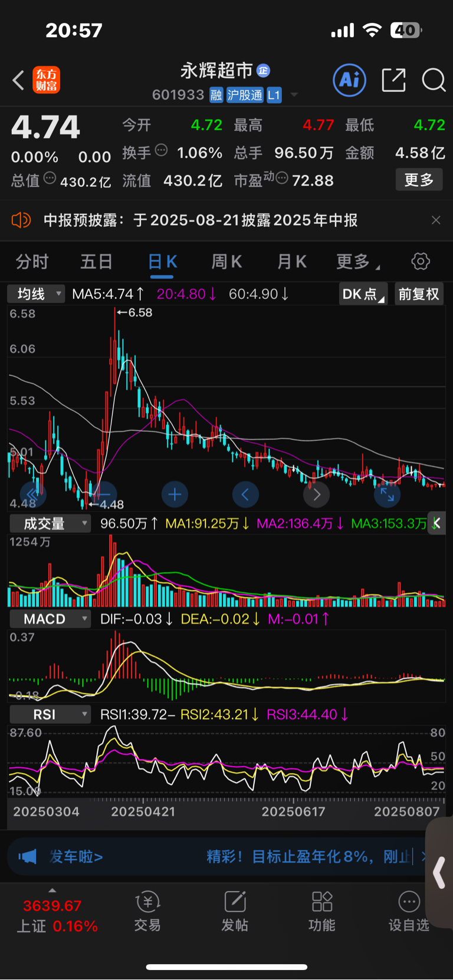Tap the 融 margin badge
The image size is (453, 980).
(x=216, y=95)
